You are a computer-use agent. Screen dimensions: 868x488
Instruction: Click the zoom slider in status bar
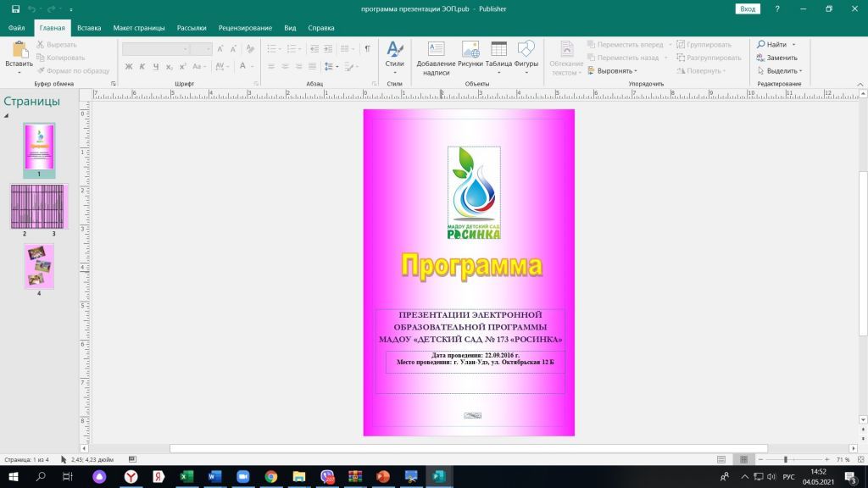[786, 459]
